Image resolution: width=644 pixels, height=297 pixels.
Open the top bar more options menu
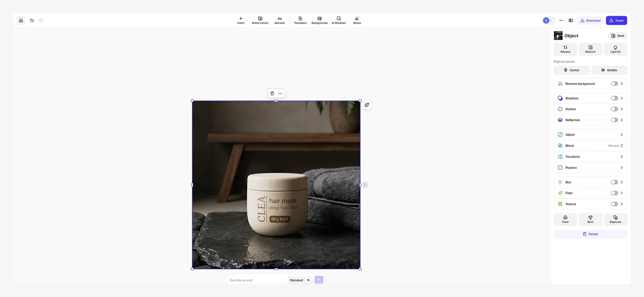(561, 20)
